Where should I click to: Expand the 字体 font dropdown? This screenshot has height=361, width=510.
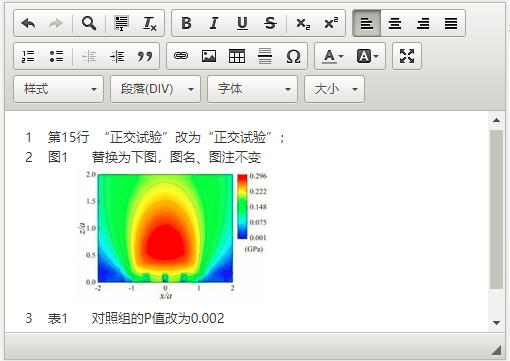(x=253, y=89)
